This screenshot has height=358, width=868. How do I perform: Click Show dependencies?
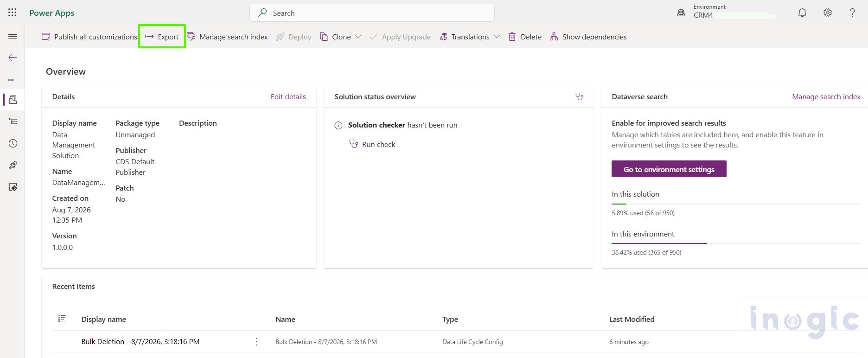click(588, 37)
